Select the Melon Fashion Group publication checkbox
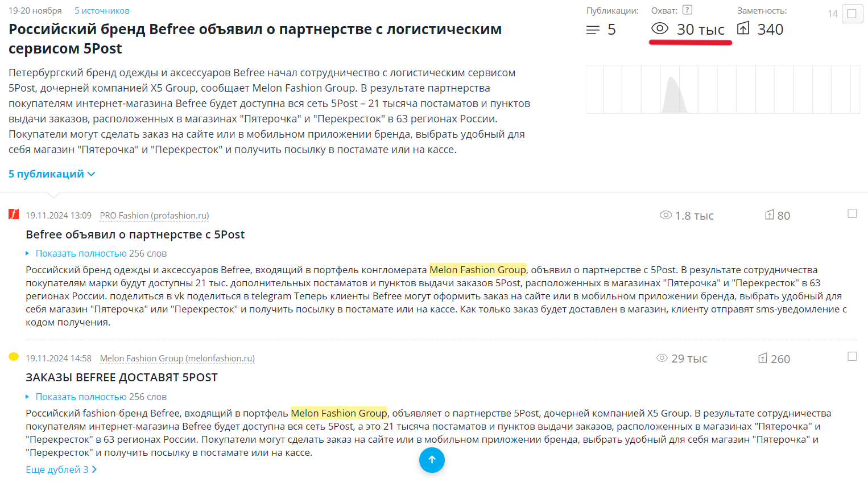Image resolution: width=868 pixels, height=486 pixels. click(852, 356)
